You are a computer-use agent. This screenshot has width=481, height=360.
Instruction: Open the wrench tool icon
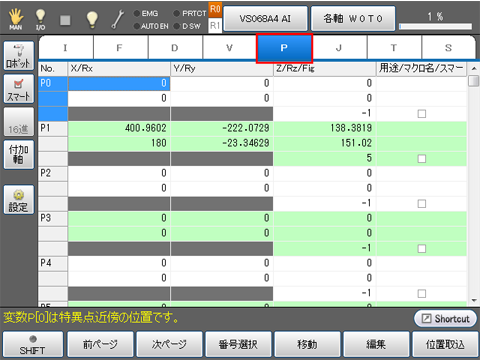[x=118, y=19]
